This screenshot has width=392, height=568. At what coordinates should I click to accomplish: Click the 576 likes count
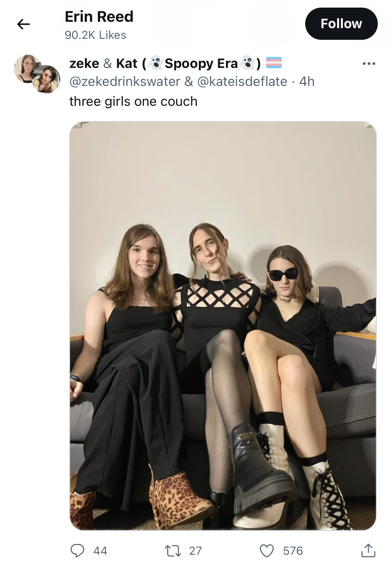tap(293, 551)
